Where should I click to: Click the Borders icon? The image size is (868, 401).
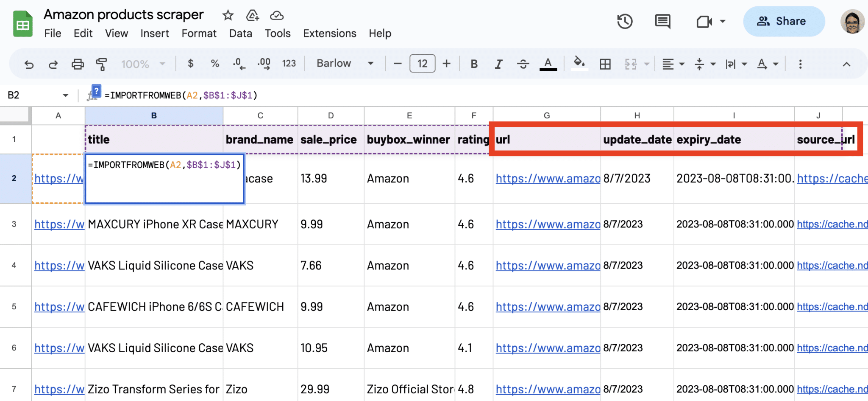pos(605,64)
